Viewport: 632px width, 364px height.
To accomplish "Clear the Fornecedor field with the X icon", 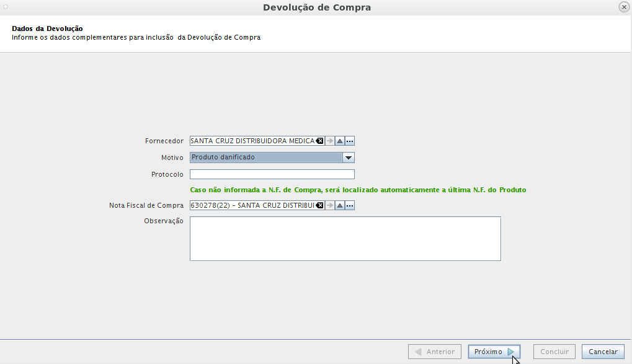I will [x=319, y=141].
